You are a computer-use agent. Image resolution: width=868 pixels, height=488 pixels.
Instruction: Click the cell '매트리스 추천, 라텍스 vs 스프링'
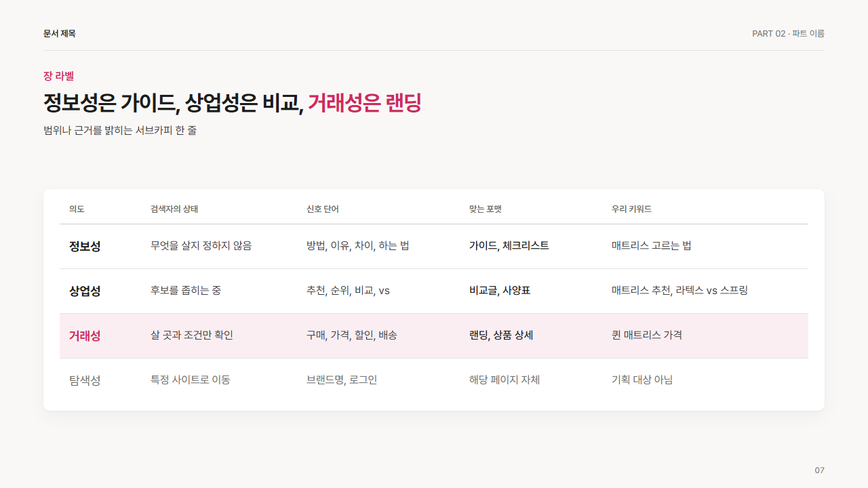coord(679,291)
